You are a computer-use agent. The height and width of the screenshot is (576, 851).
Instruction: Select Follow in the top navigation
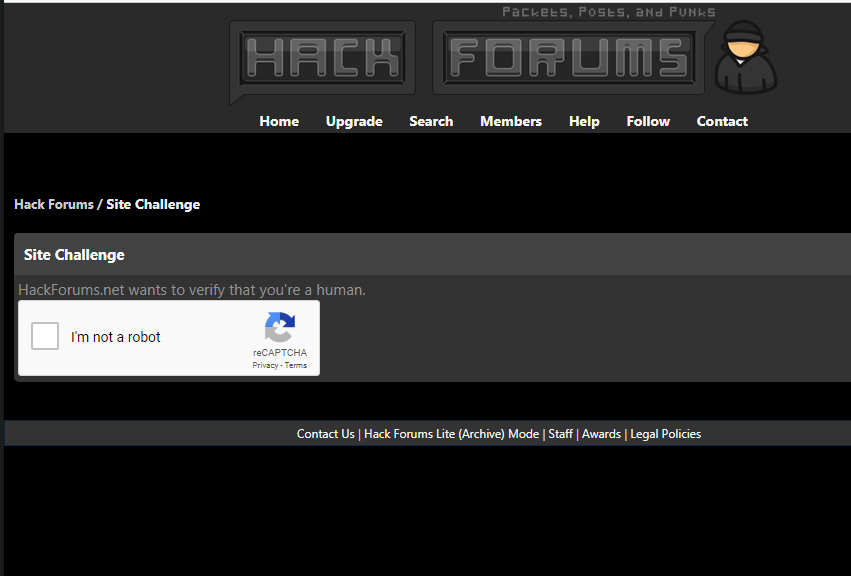648,121
